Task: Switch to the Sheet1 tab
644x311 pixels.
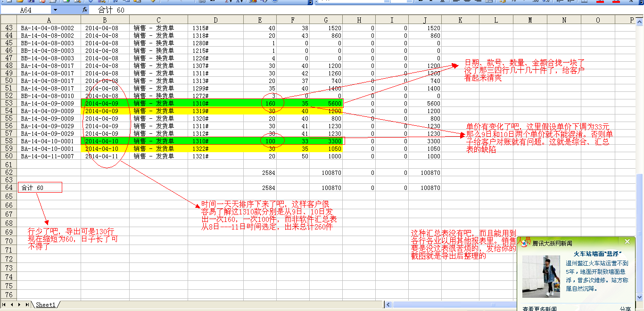Action: click(x=46, y=305)
